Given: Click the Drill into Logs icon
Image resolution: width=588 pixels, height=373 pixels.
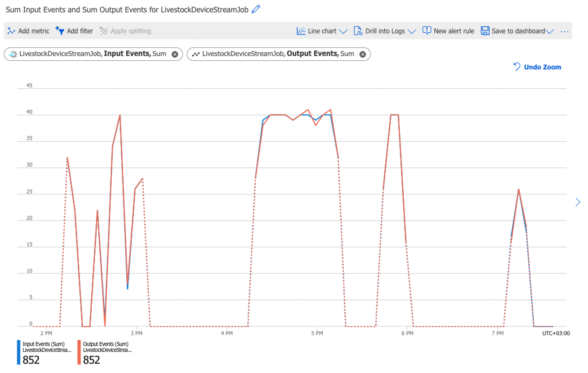Looking at the screenshot, I should click(358, 31).
